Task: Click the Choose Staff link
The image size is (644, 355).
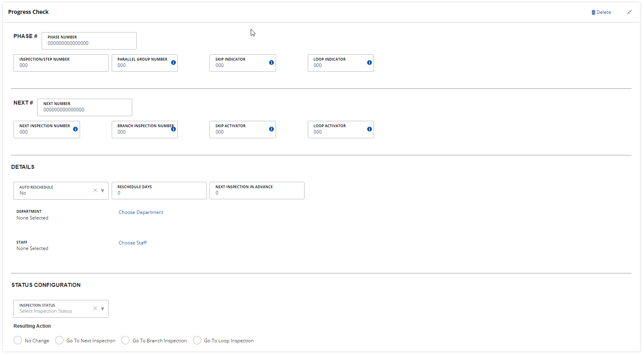Action: (x=133, y=243)
